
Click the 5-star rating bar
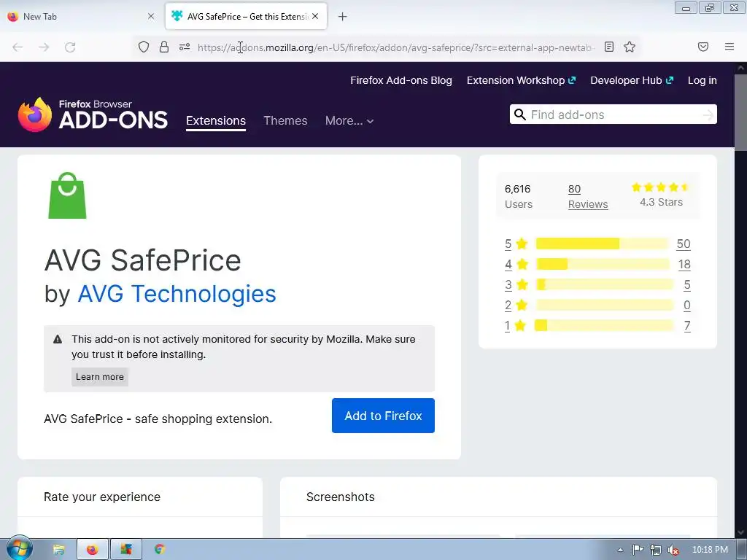tap(603, 244)
